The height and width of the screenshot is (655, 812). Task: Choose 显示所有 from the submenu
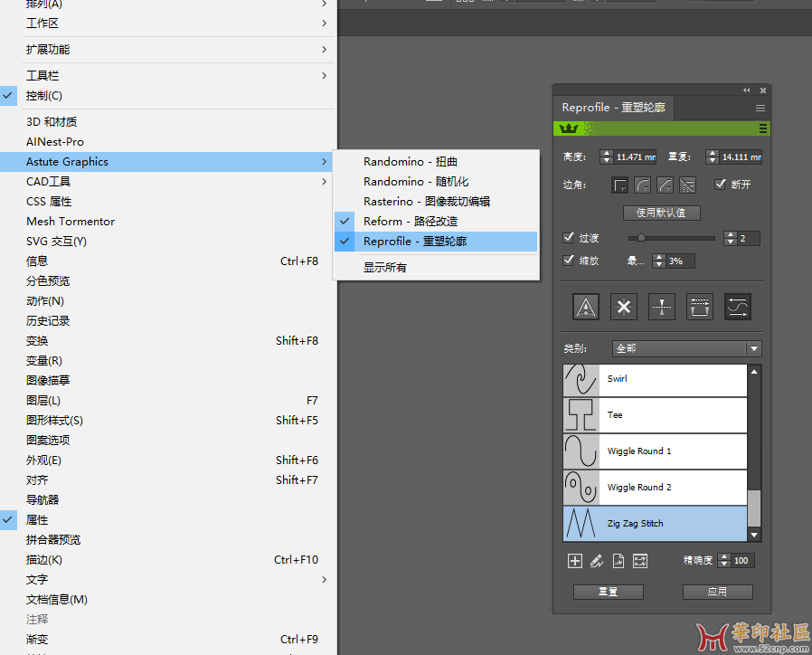click(436, 268)
